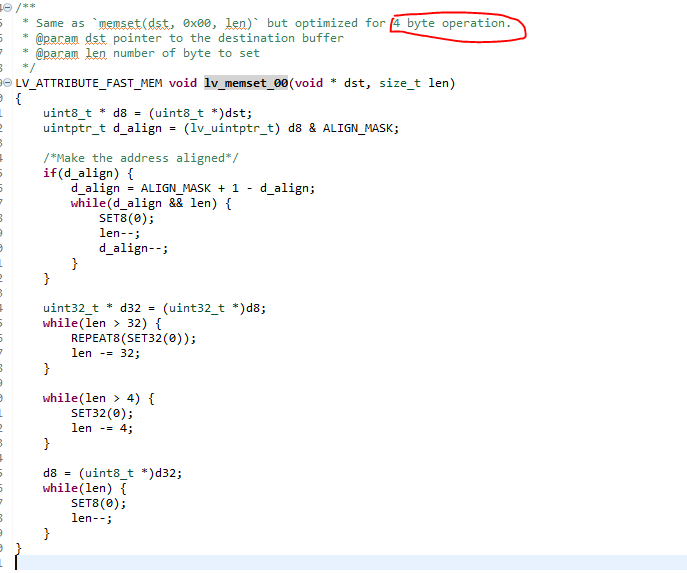
Task: Click "d8 = (uint8_t *)d32;"
Action: click(113, 473)
